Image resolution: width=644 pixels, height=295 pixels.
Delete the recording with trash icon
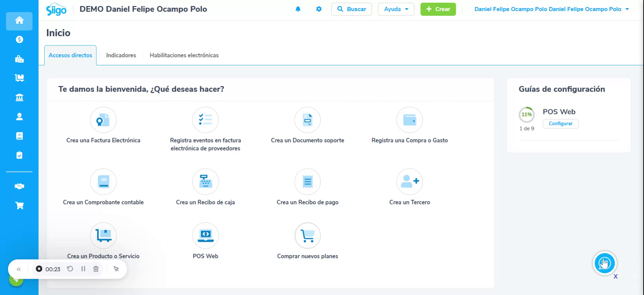(96, 269)
